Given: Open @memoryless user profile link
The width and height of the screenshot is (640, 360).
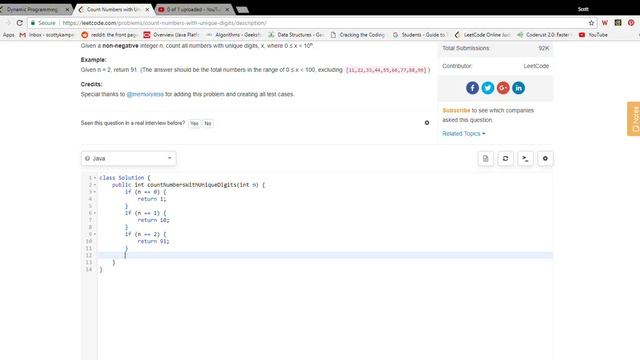Looking at the screenshot, I should click(145, 94).
